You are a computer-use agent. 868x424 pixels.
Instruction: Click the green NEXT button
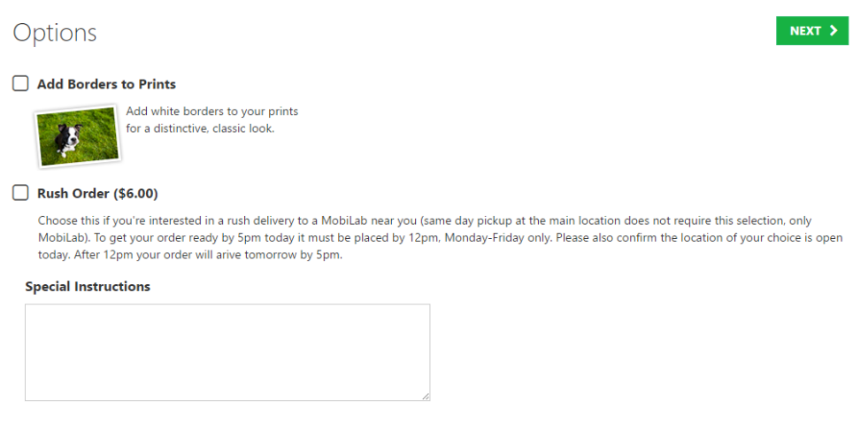tap(812, 31)
